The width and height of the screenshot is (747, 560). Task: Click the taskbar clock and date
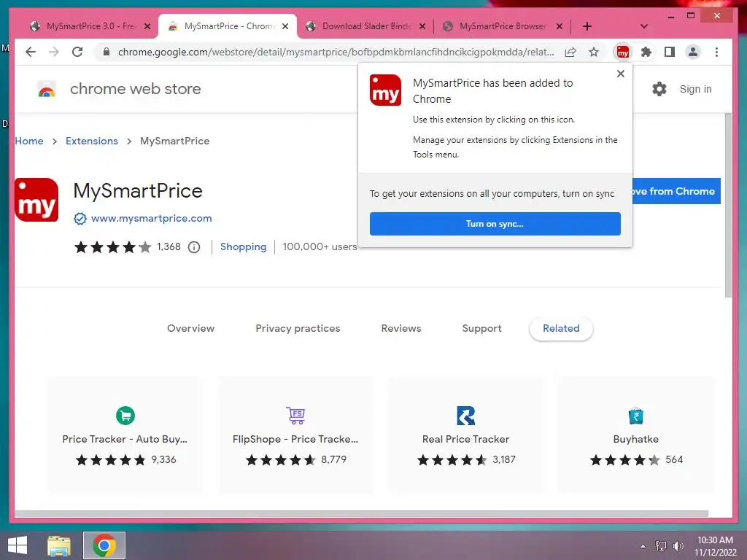(715, 546)
